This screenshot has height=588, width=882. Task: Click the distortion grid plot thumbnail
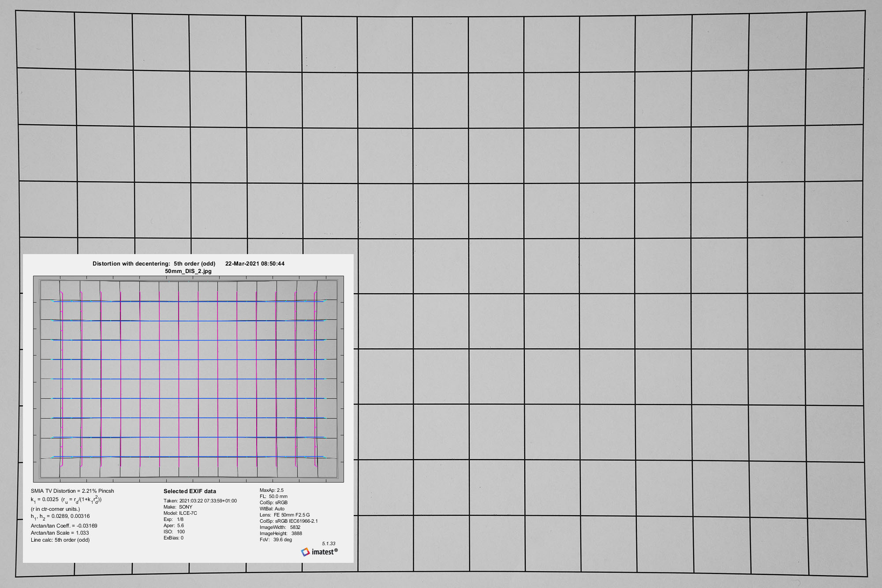[x=188, y=379]
